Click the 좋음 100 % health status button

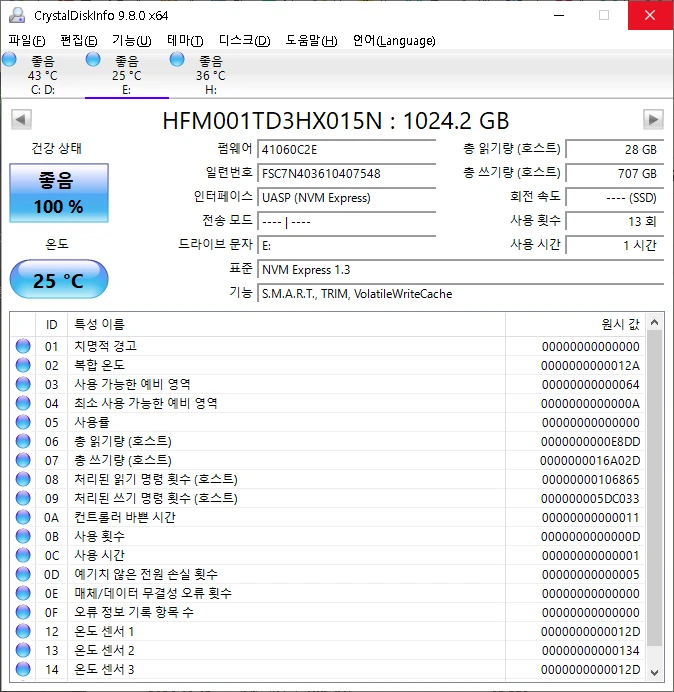59,193
